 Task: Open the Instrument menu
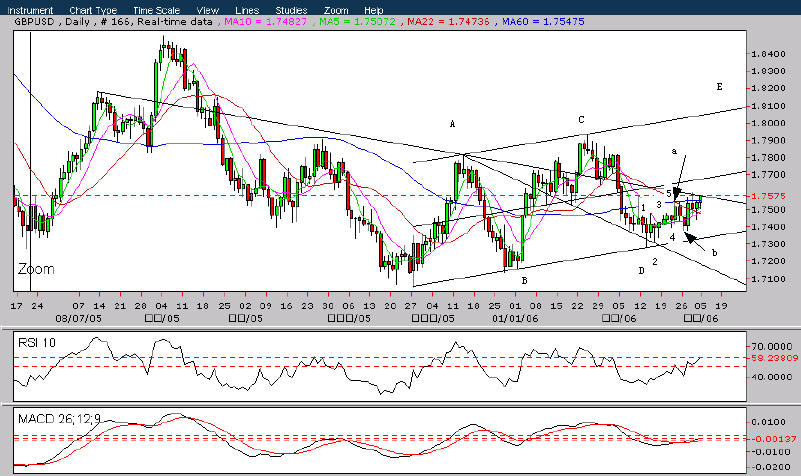pyautogui.click(x=30, y=10)
